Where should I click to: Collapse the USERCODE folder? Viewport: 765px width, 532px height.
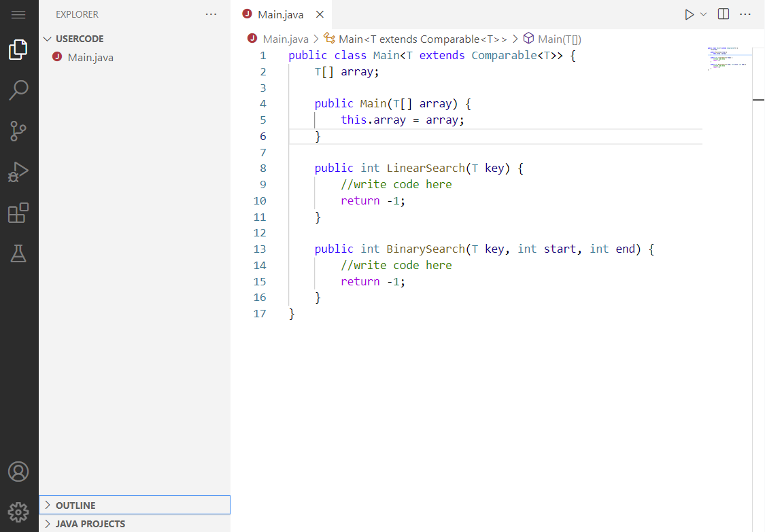tap(47, 39)
